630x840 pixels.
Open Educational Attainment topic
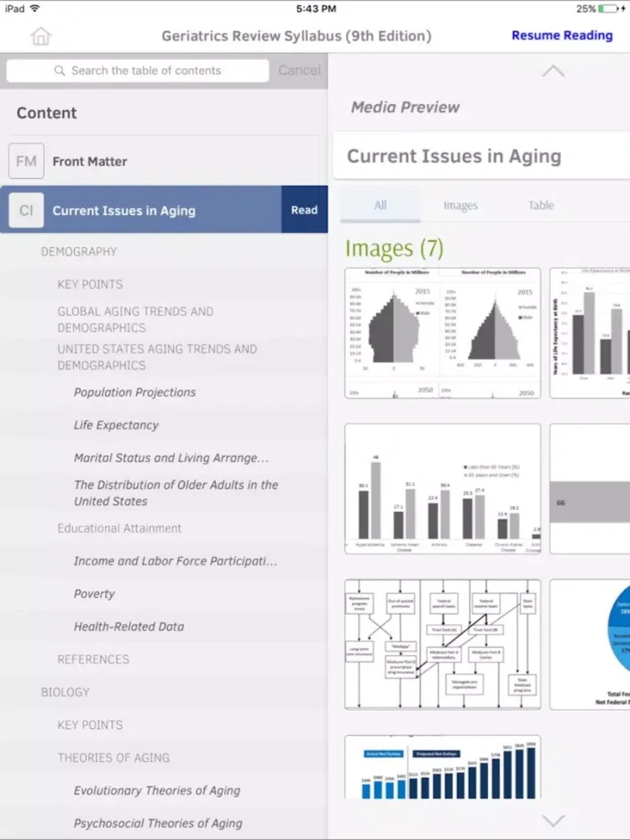pos(119,528)
